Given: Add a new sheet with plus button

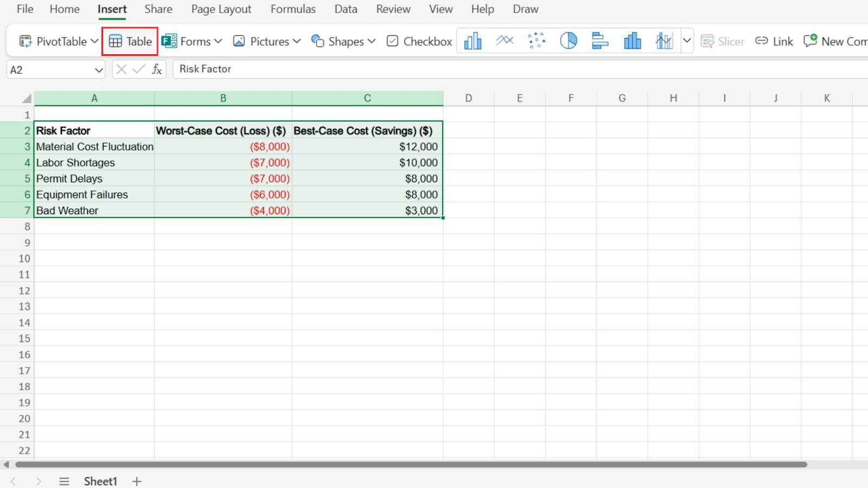Looking at the screenshot, I should (x=137, y=481).
